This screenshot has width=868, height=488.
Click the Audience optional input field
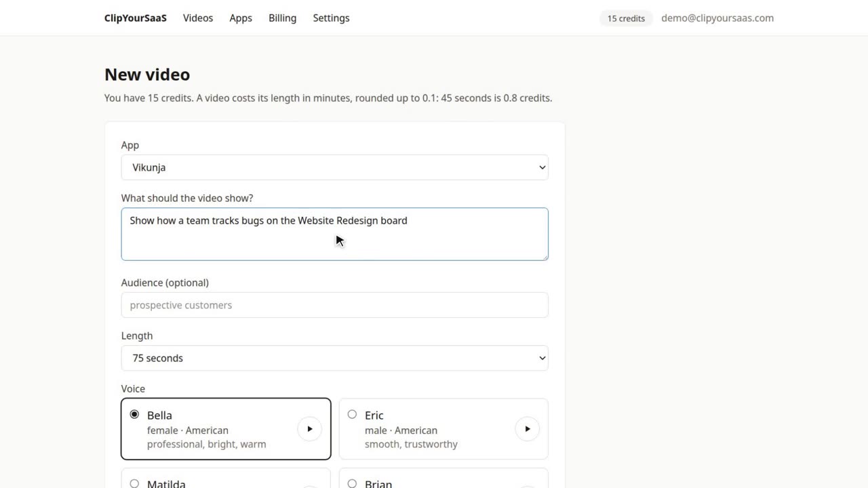pos(334,305)
